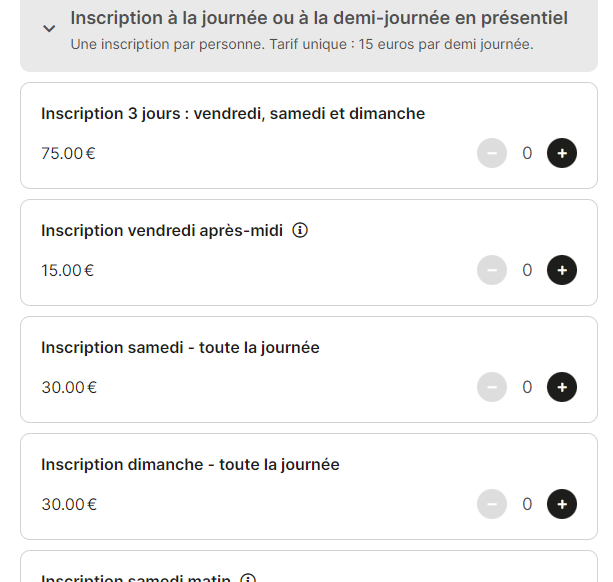Viewport: 613px width, 582px height.
Task: Click the section header title text
Action: [x=319, y=18]
